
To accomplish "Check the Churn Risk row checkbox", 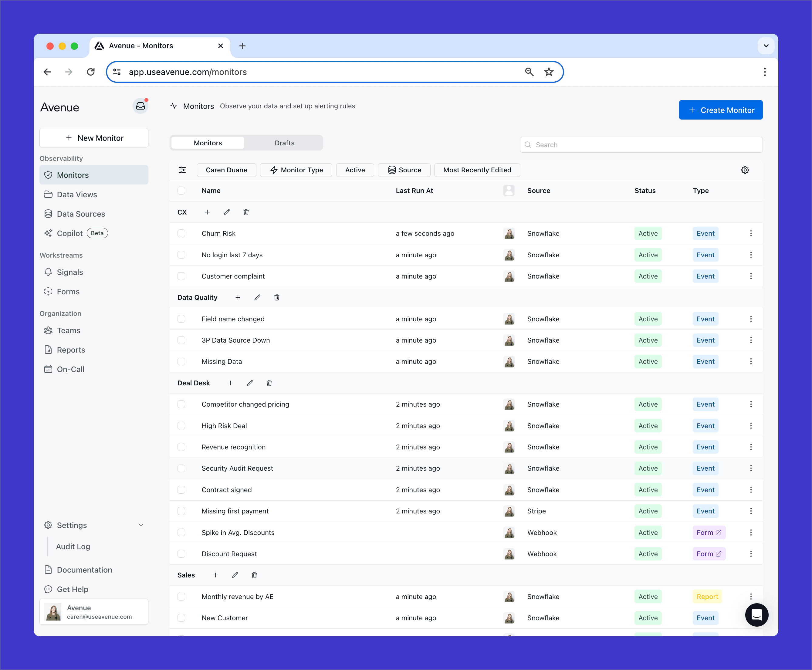I will [x=181, y=233].
